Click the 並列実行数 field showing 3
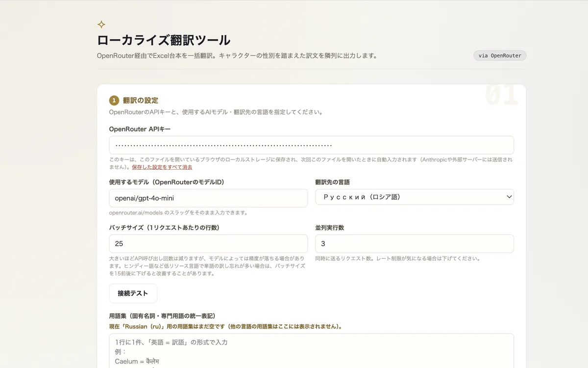This screenshot has height=368, width=588. tap(415, 244)
